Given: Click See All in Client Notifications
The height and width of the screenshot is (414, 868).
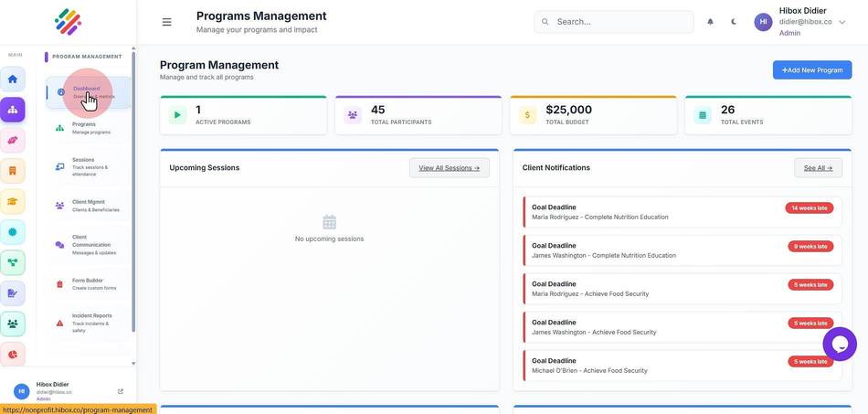Looking at the screenshot, I should 818,168.
